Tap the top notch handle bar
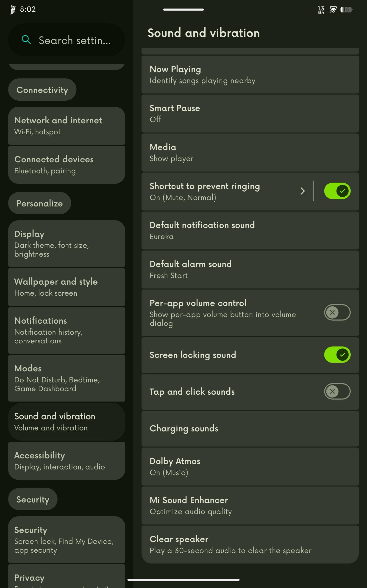This screenshot has width=367, height=588. point(183,9)
